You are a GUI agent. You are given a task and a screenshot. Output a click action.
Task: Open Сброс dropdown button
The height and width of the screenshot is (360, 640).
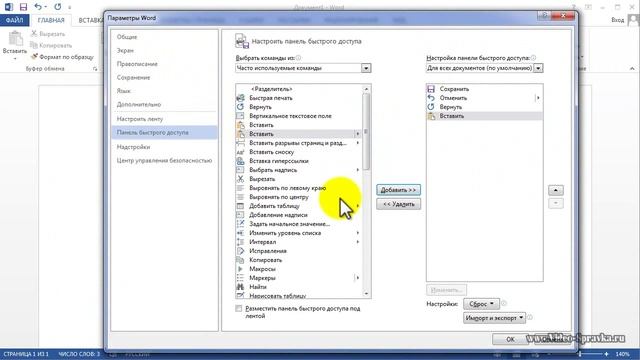click(481, 304)
